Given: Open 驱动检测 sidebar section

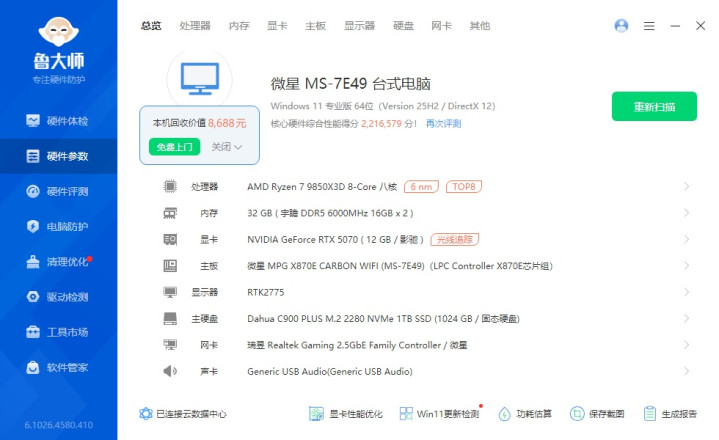Looking at the screenshot, I should tap(58, 297).
